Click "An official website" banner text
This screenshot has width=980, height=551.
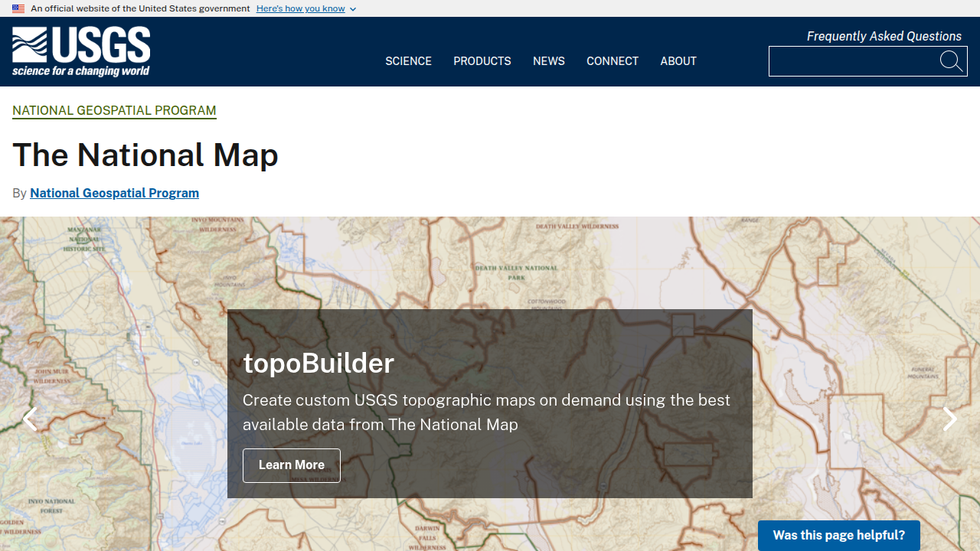coord(140,8)
